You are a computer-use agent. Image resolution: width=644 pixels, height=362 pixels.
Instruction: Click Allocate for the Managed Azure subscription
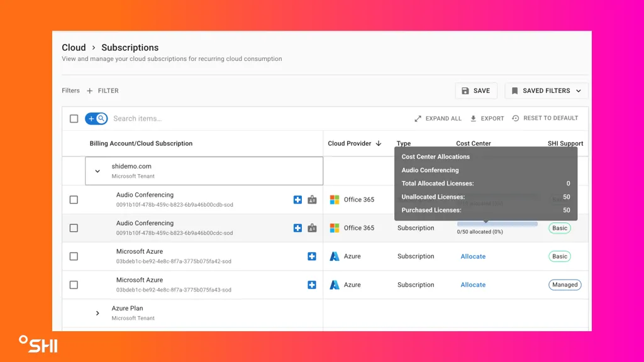[x=473, y=285]
